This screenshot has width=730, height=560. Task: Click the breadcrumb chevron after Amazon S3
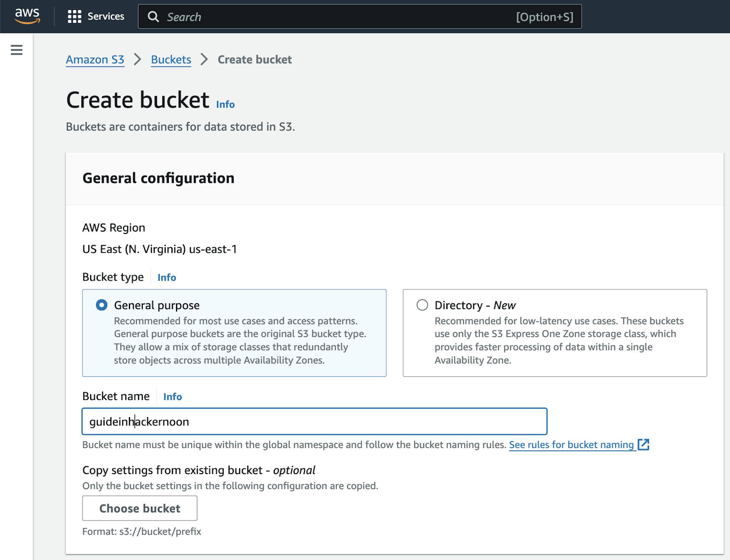click(137, 60)
